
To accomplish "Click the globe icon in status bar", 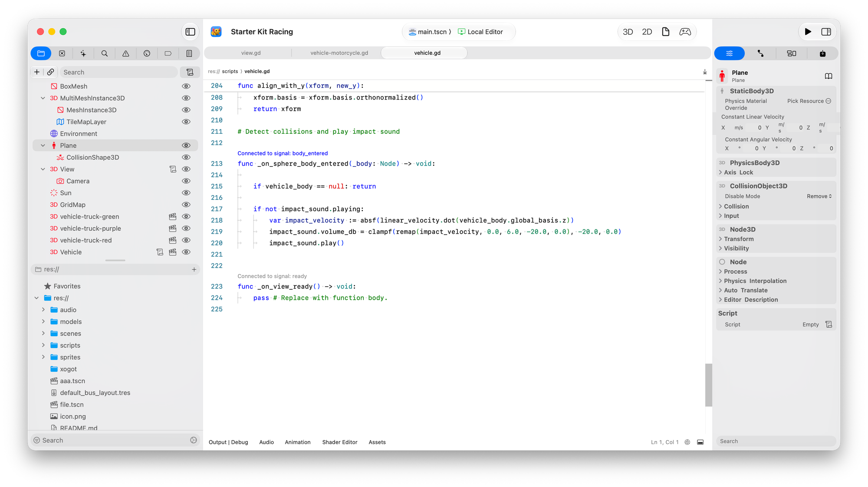I will [687, 442].
